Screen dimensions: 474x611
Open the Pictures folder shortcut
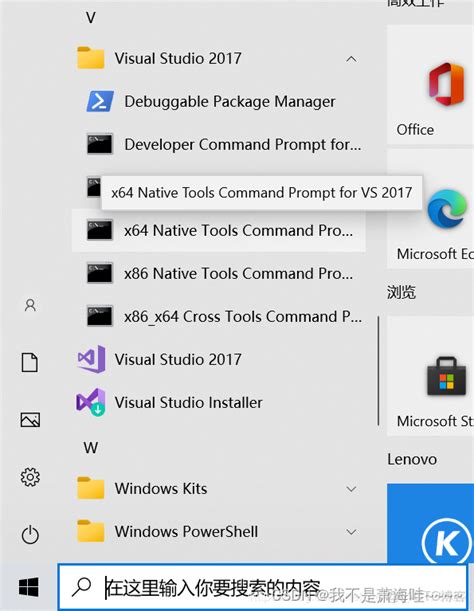point(30,420)
